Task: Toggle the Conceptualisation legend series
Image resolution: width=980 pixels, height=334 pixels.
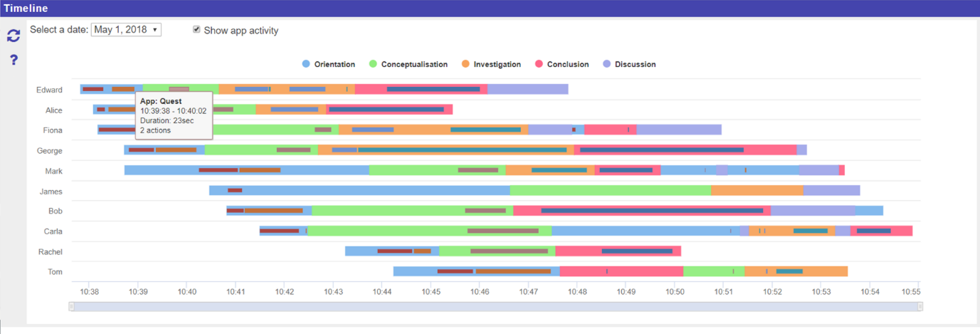Action: tap(408, 64)
